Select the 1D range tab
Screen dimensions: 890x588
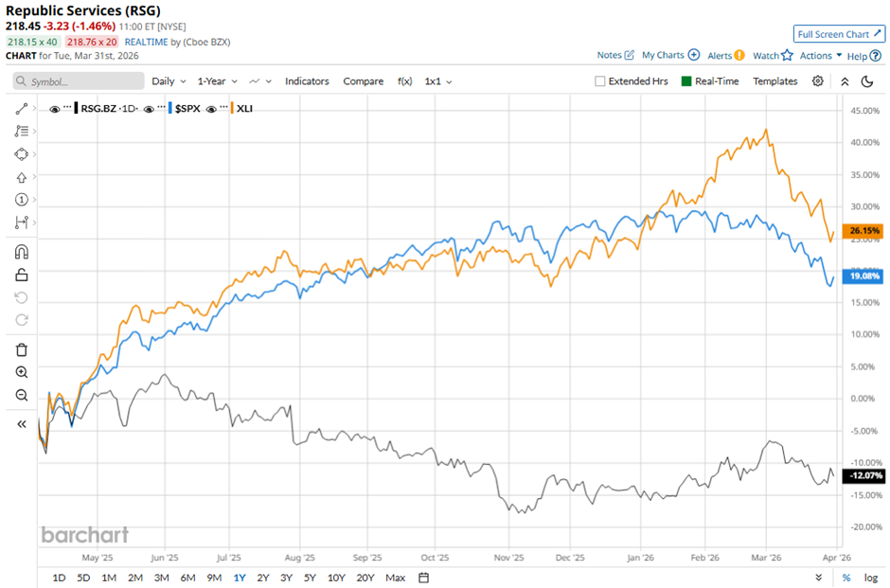tap(59, 578)
